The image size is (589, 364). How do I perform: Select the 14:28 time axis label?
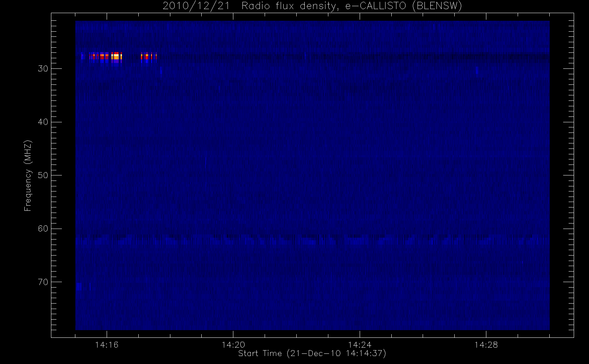coord(486,345)
